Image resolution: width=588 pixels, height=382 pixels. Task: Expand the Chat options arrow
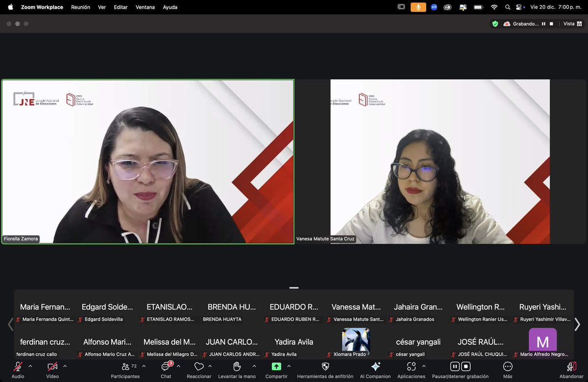point(179,366)
